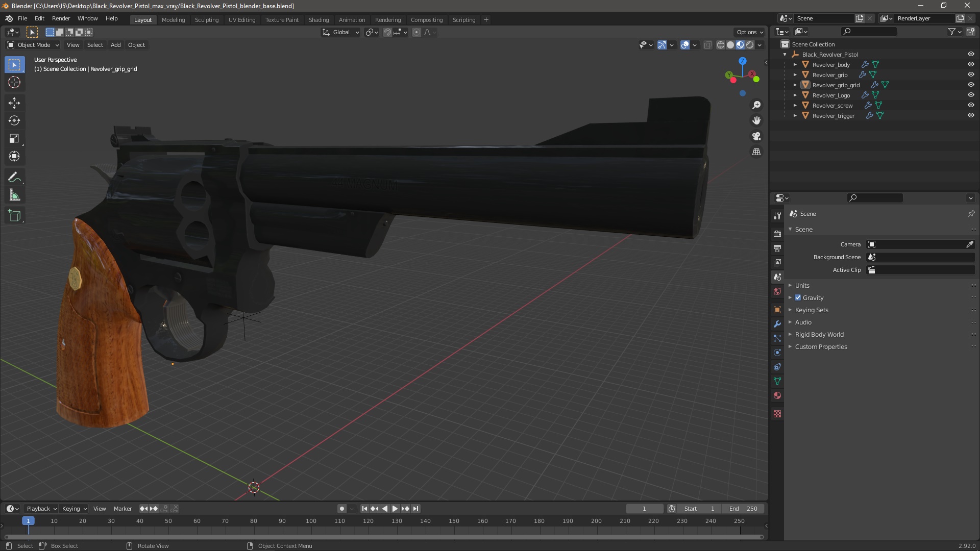This screenshot has height=551, width=980.
Task: Hide Revolver_grip object
Action: (x=971, y=74)
